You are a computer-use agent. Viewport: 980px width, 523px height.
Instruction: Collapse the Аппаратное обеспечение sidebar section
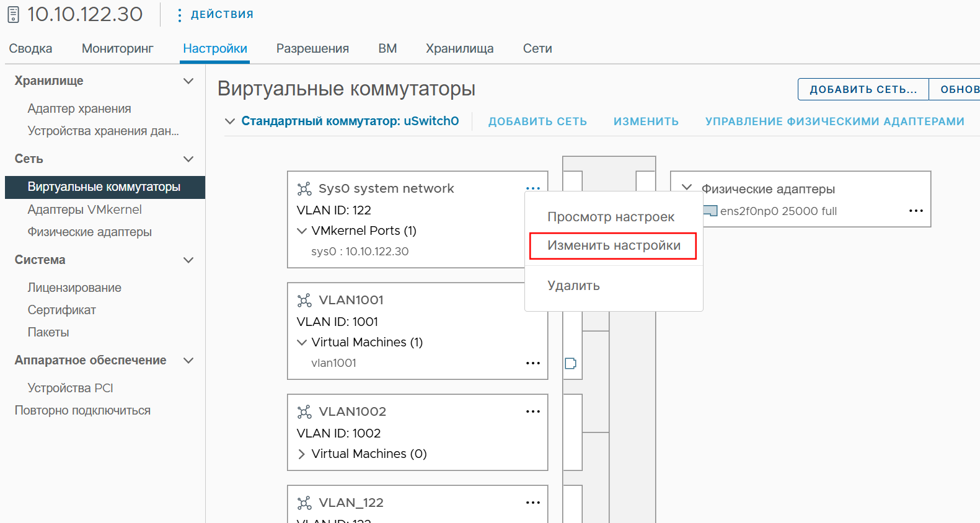(x=188, y=361)
